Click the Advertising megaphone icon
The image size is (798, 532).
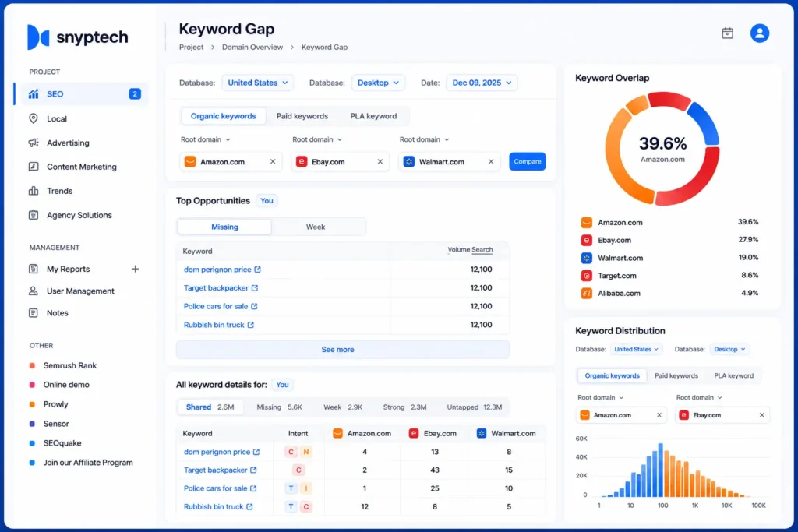click(x=34, y=143)
